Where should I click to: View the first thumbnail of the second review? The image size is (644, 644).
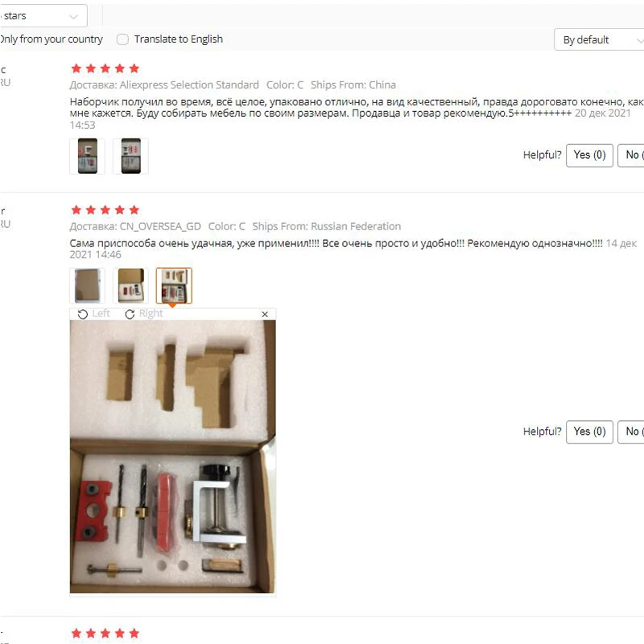(x=88, y=286)
